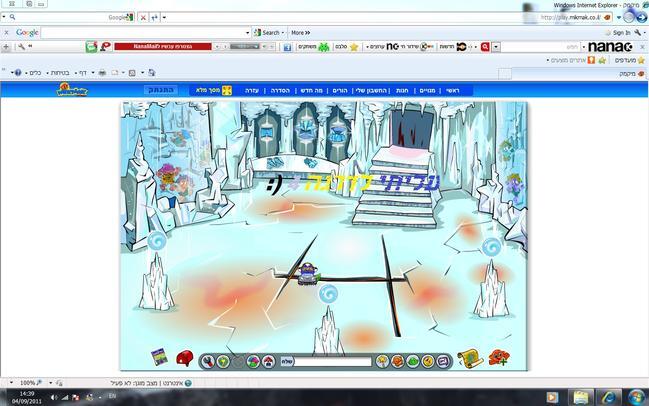Click the green blob icon in game toolbar
This screenshot has width=649, height=406.
pos(413,361)
